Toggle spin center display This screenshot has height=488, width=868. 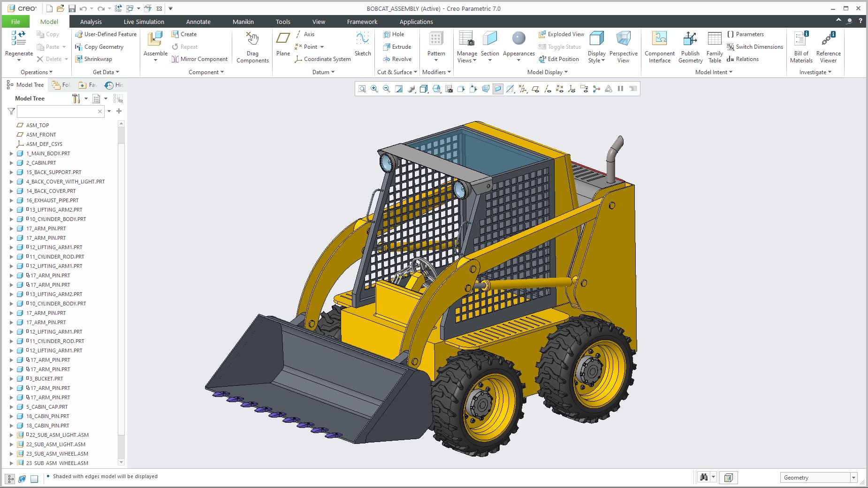[596, 89]
